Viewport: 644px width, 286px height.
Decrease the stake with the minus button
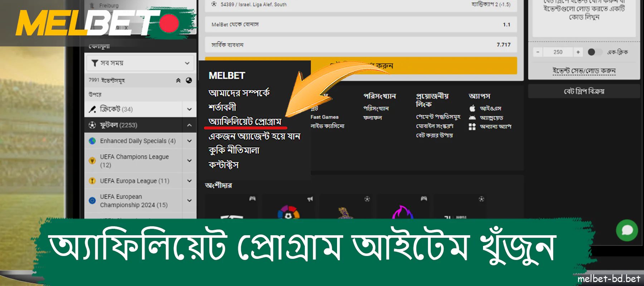537,52
